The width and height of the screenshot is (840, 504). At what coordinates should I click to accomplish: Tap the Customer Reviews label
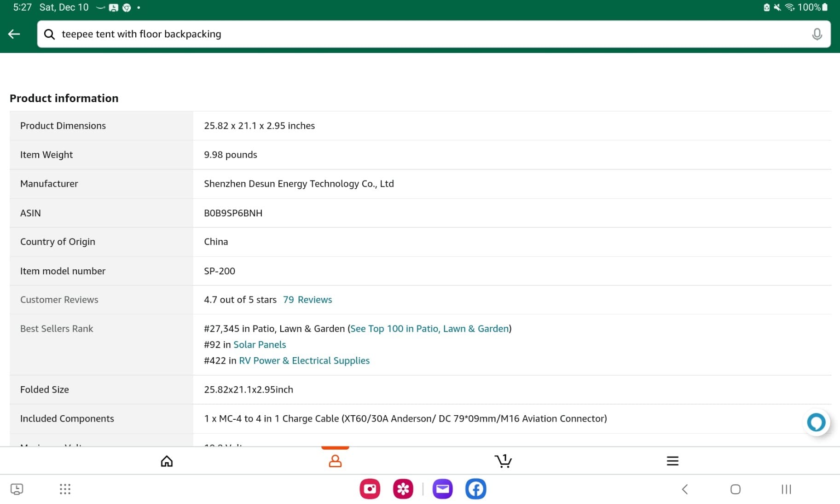[x=59, y=300]
